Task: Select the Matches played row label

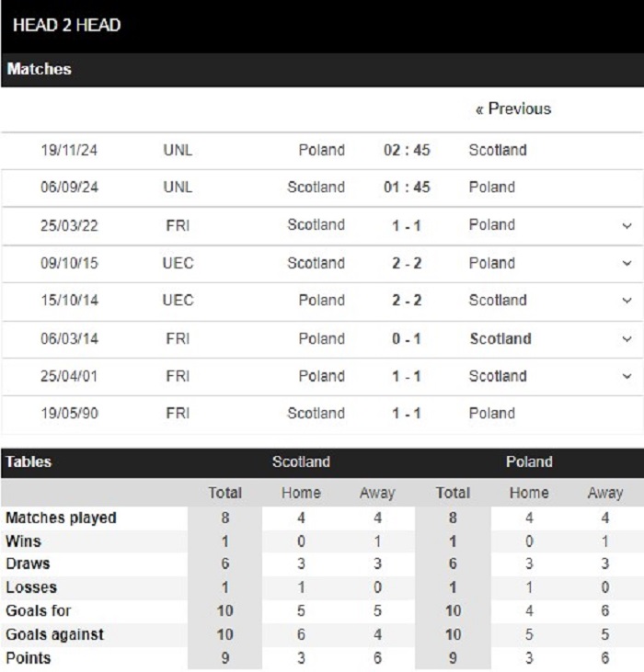Action: 61,518
